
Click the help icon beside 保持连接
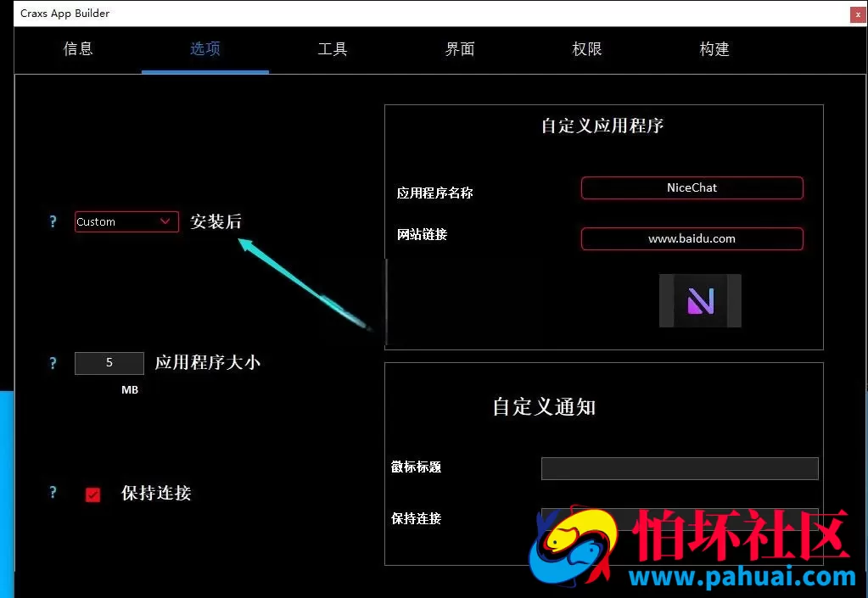pyautogui.click(x=53, y=493)
